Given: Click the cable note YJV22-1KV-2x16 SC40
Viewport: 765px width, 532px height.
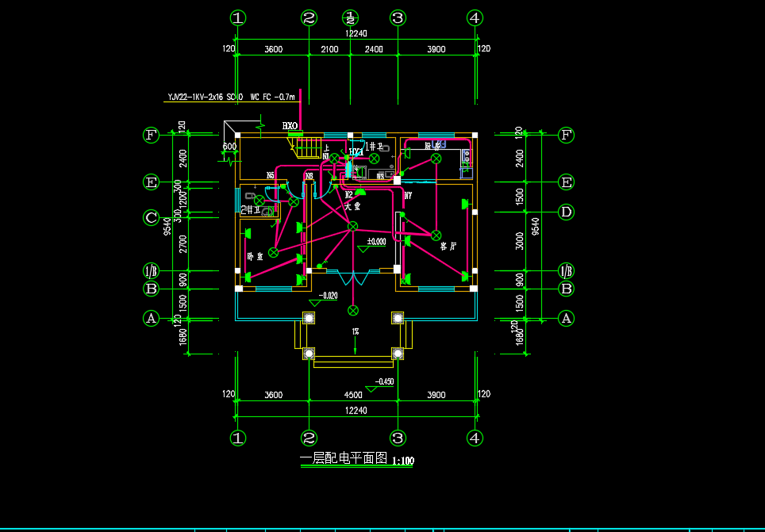Looking at the screenshot, I should point(206,97).
